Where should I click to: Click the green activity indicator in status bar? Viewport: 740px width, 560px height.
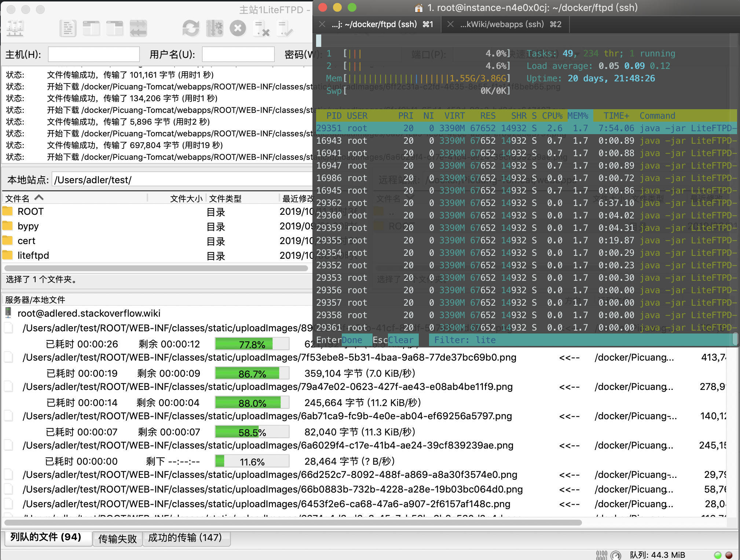coord(718,555)
